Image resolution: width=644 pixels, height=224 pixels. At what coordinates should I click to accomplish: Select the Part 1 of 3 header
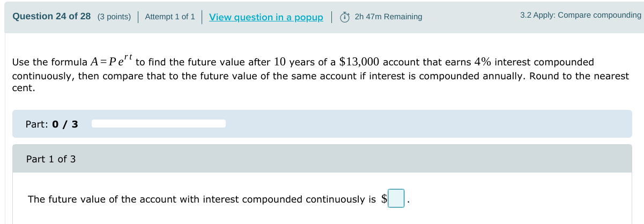coord(51,159)
